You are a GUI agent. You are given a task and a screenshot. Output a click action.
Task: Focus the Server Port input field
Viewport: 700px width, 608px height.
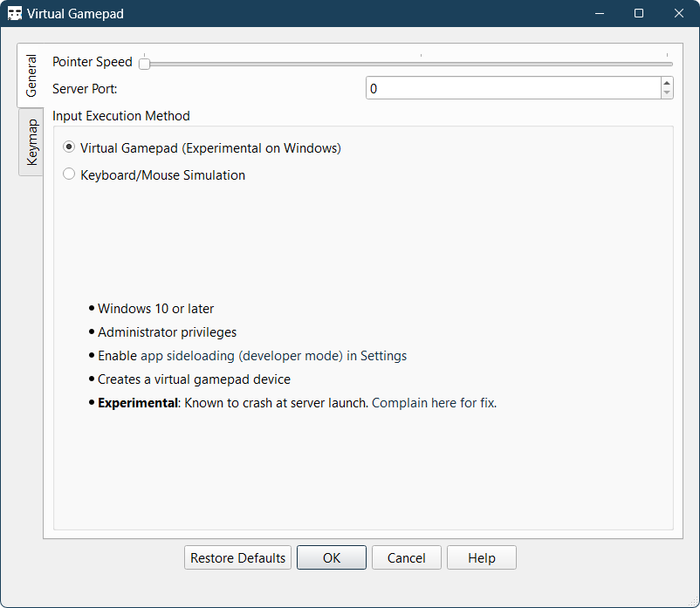point(512,88)
